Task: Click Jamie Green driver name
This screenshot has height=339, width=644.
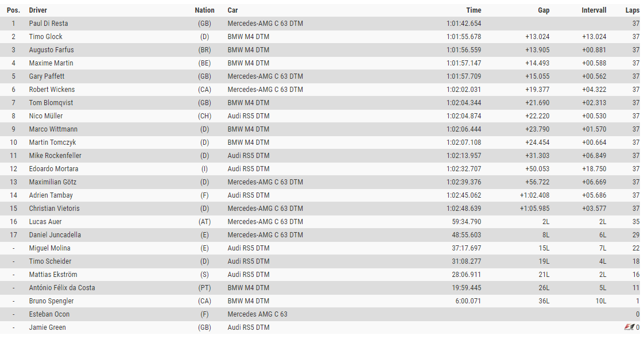Action: [x=47, y=328]
